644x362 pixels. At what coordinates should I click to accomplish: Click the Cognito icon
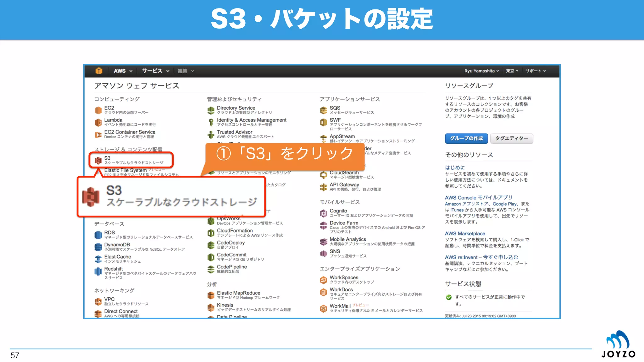pos(324,213)
